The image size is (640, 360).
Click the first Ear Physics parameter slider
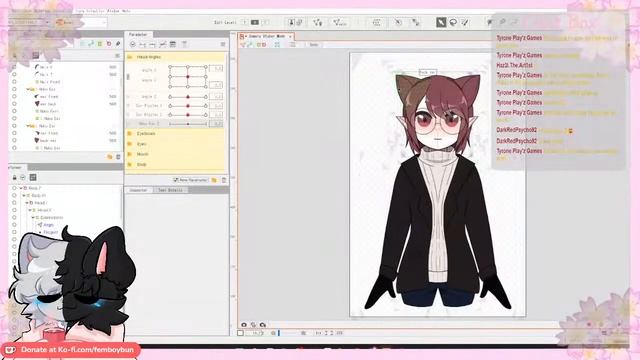(188, 106)
